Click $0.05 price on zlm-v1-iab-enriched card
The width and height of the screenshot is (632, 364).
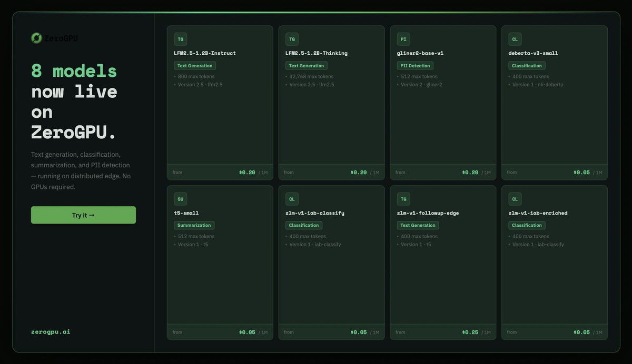tap(582, 332)
